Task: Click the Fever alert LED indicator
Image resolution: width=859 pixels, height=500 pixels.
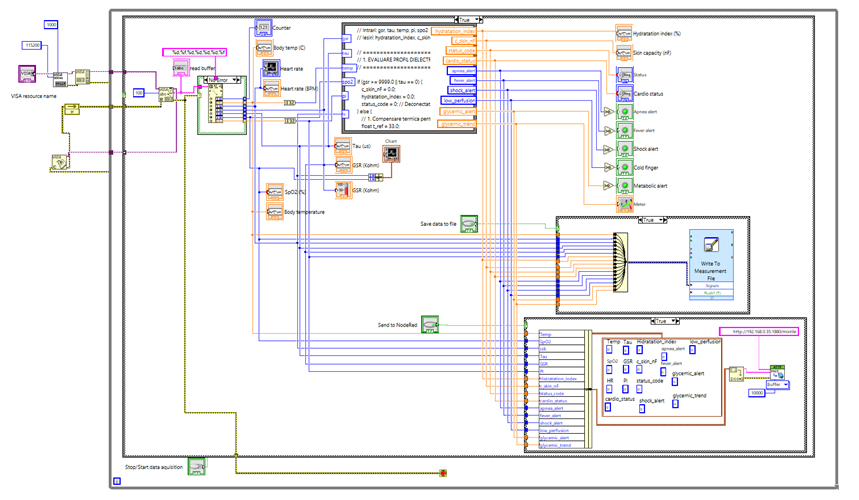Action: pos(625,130)
